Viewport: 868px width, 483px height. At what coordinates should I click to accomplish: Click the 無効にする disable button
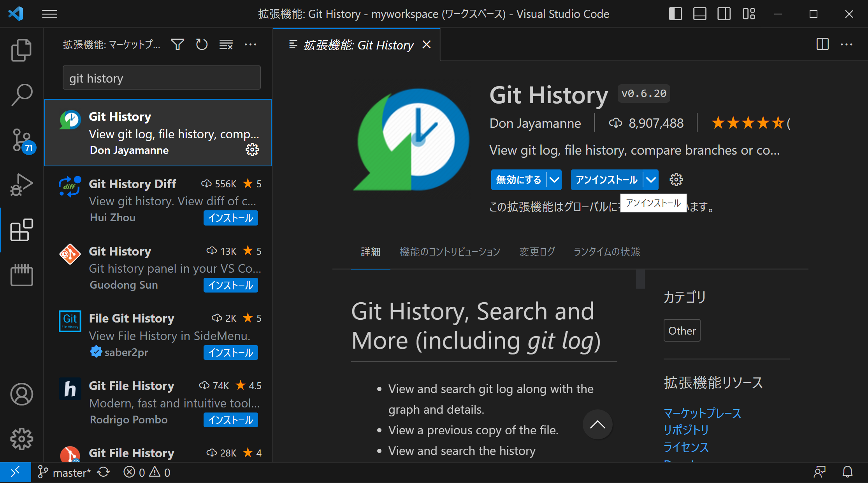pos(518,180)
